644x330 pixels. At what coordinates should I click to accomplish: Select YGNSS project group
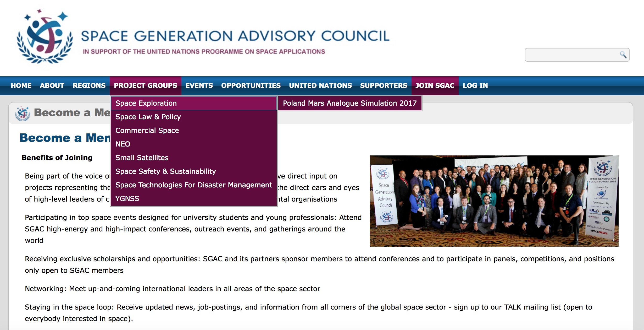194,199
